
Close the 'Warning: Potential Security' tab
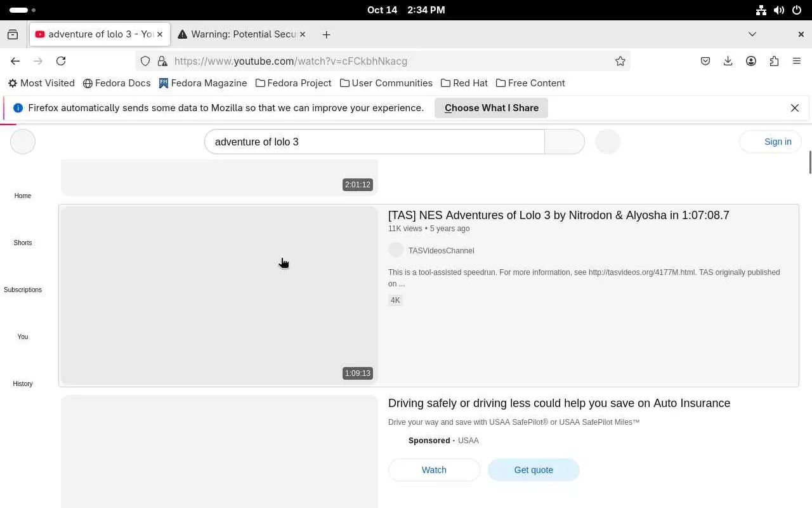click(303, 34)
